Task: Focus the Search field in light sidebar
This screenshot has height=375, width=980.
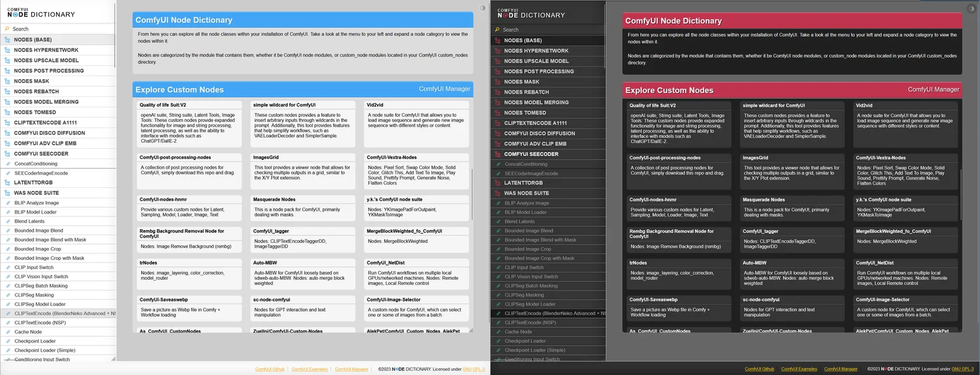Action: pos(58,29)
